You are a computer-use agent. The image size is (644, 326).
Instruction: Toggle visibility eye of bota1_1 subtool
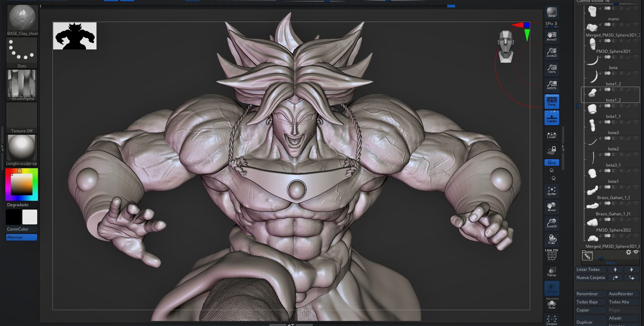click(x=637, y=106)
